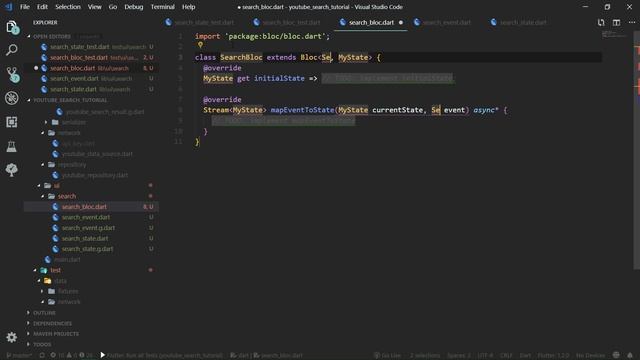Open the File menu
This screenshot has height=360, width=640.
[25, 7]
